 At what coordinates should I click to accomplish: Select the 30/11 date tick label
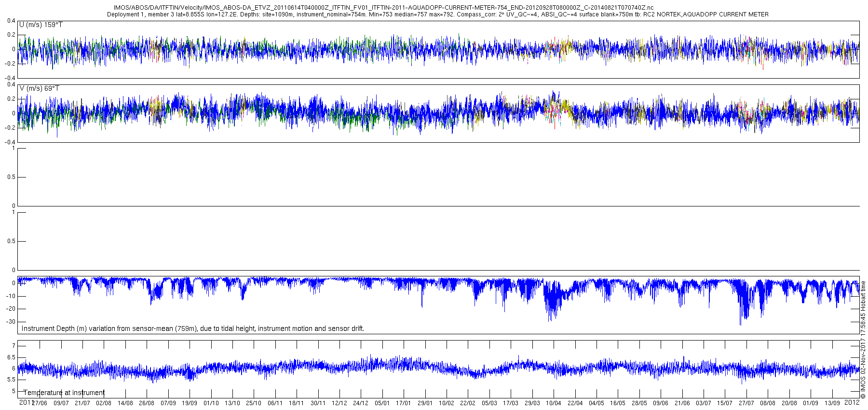318,403
